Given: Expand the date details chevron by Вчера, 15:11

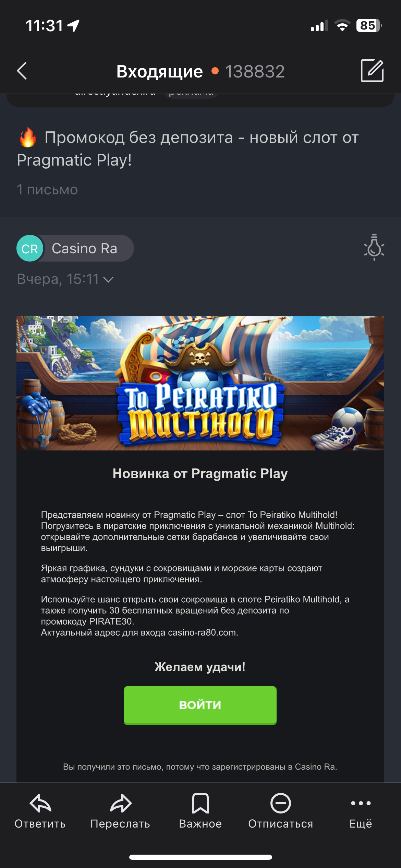Looking at the screenshot, I should click(x=108, y=280).
